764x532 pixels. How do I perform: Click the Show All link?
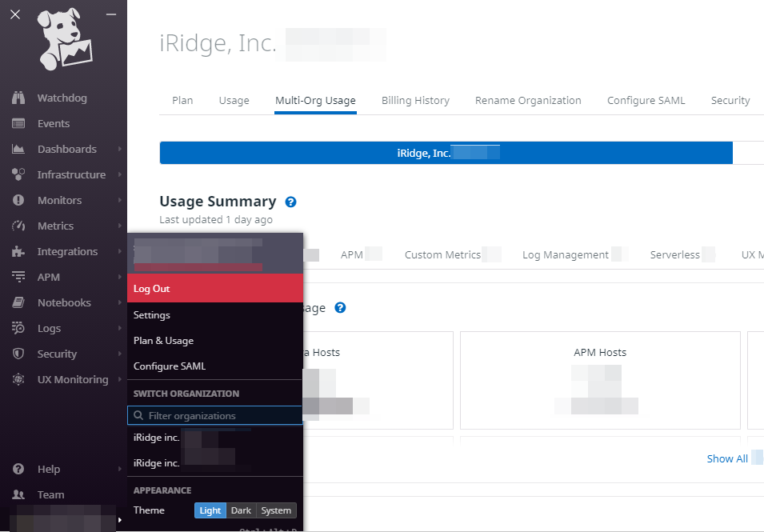(727, 459)
